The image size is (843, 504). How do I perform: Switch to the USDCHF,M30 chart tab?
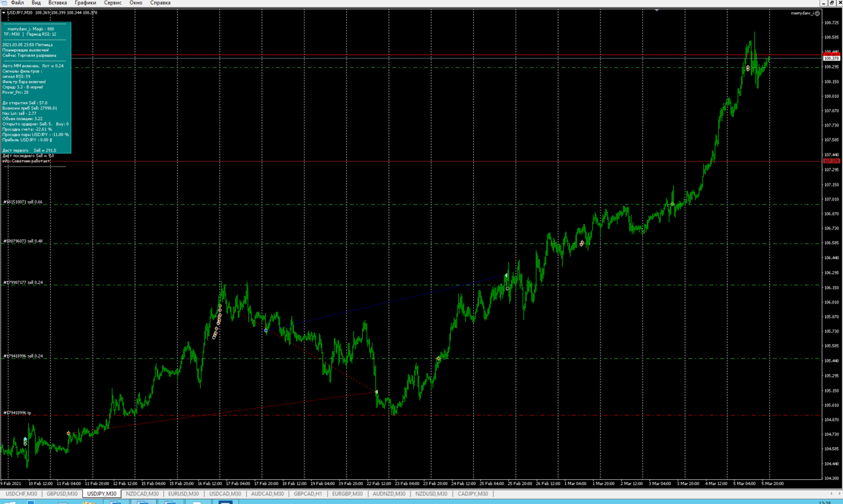(x=22, y=494)
